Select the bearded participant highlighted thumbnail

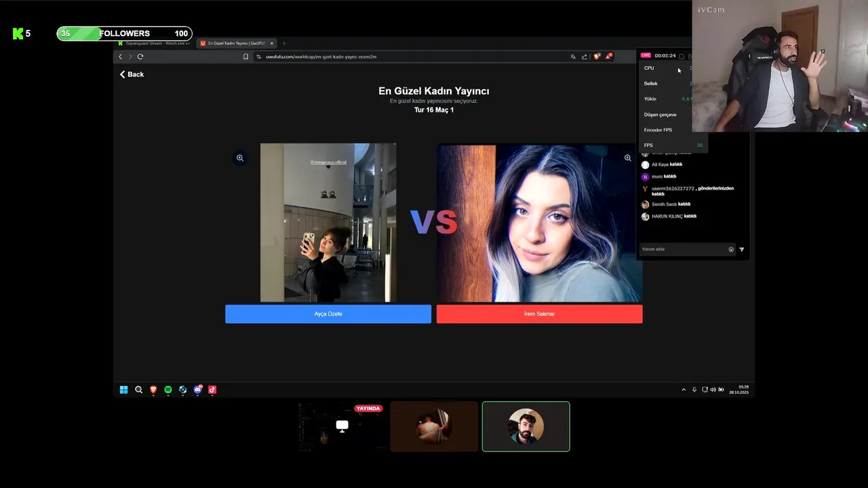(526, 426)
